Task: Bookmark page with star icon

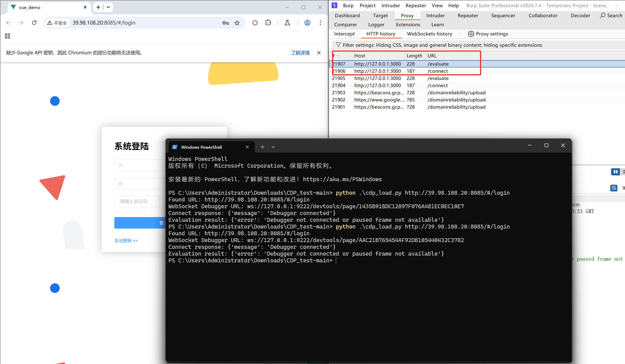Action: [237, 23]
